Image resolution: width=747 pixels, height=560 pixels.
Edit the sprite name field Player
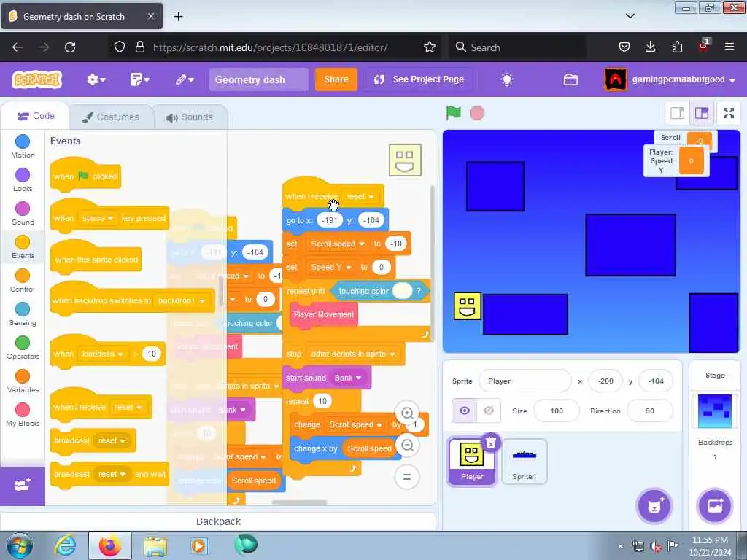(525, 381)
